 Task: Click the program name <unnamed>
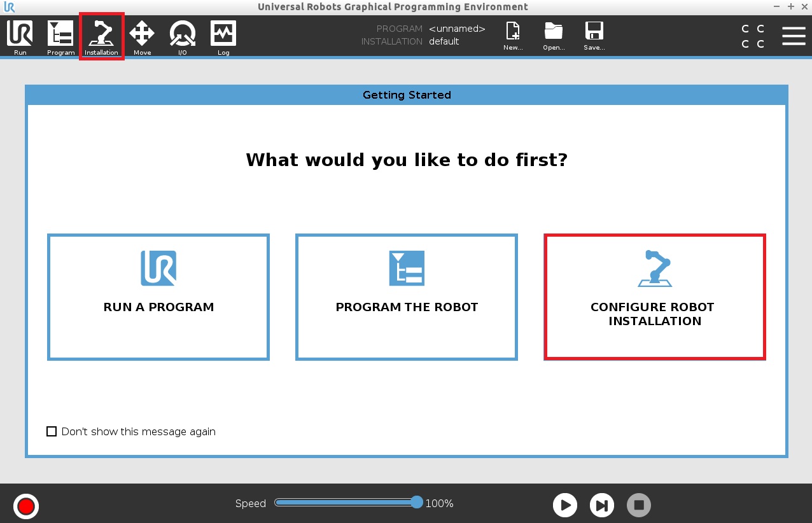click(457, 29)
